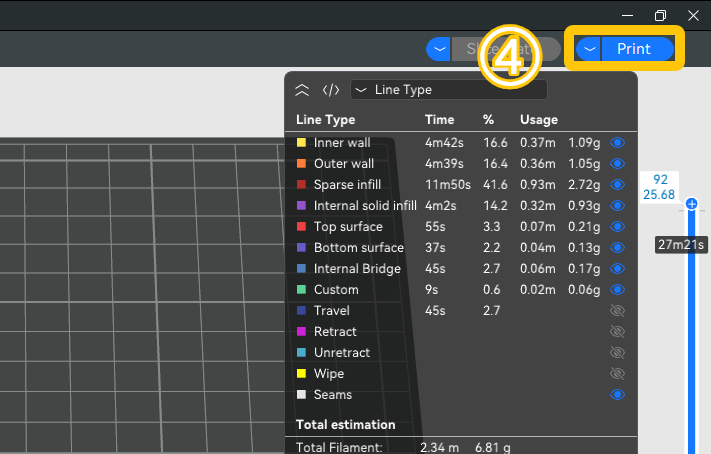Select the Internal Bridge row label
Screen dimensions: 711x454
click(357, 269)
